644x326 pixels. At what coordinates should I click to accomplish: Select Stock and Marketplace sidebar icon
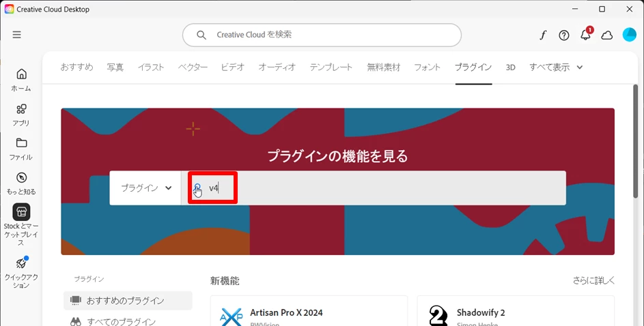pyautogui.click(x=21, y=212)
